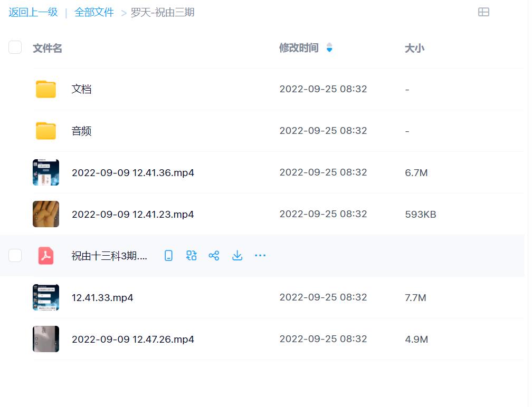The image size is (532, 407).
Task: Click the format conversion icon on the PDF row
Action: click(191, 255)
